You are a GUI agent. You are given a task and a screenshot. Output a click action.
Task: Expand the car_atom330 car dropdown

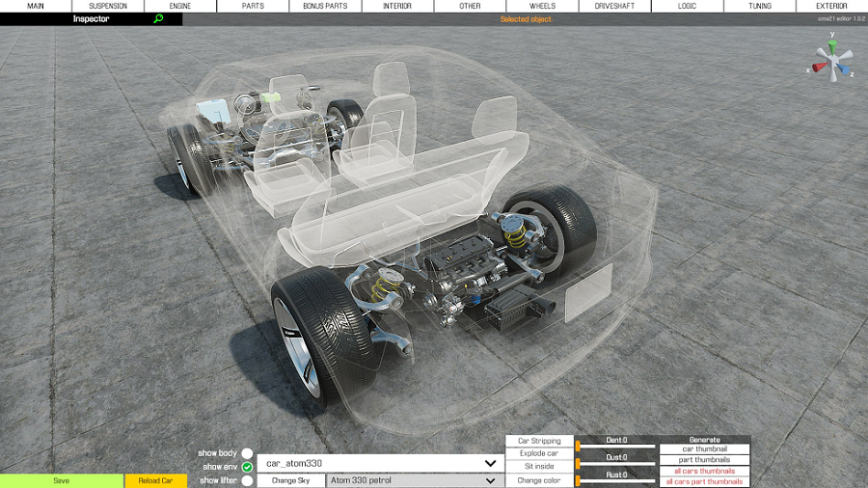(x=380, y=463)
